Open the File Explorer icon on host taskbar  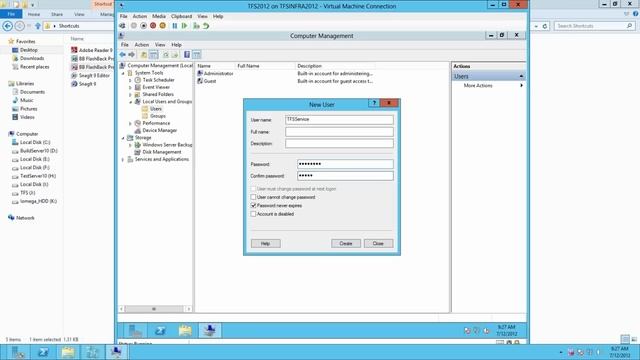point(68,352)
